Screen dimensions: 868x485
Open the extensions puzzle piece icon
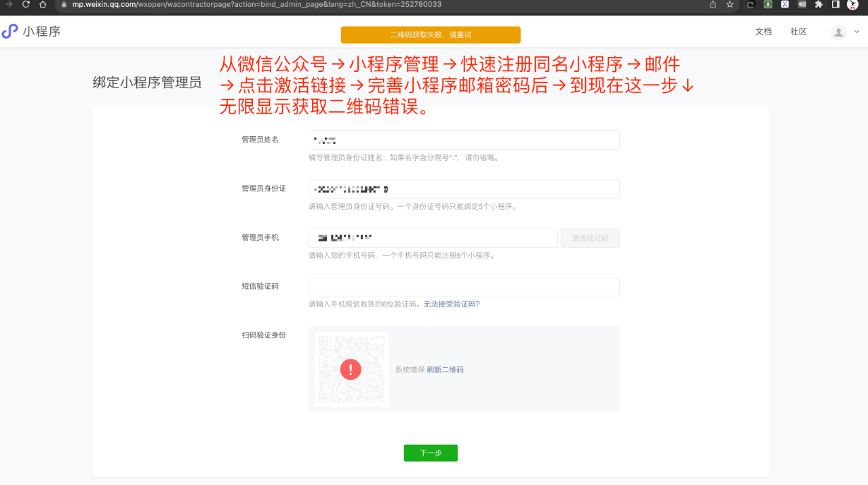pyautogui.click(x=818, y=4)
